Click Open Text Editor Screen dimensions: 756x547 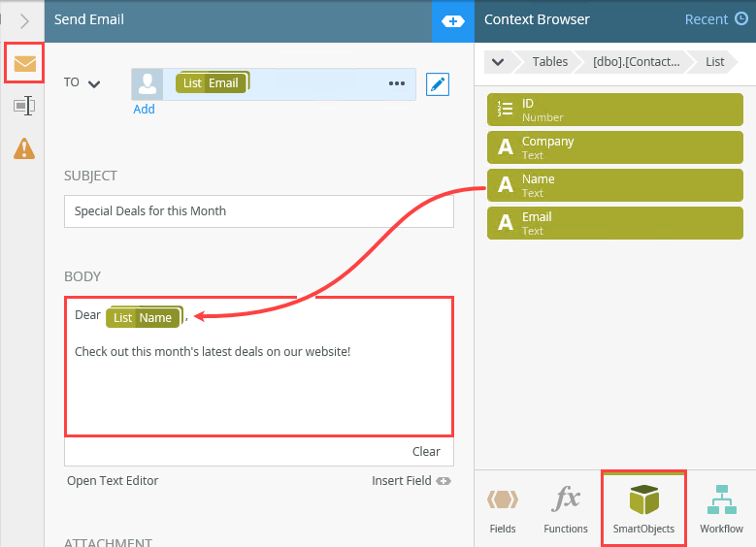(113, 480)
